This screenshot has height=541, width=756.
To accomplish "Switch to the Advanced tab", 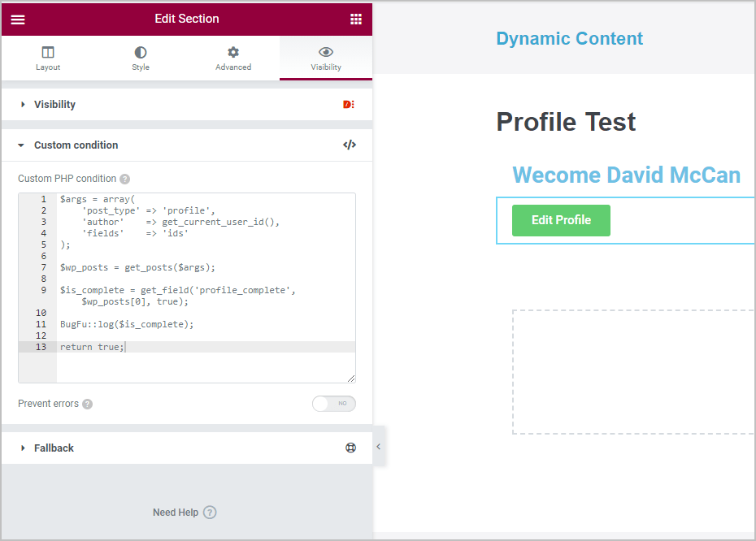I will 233,58.
